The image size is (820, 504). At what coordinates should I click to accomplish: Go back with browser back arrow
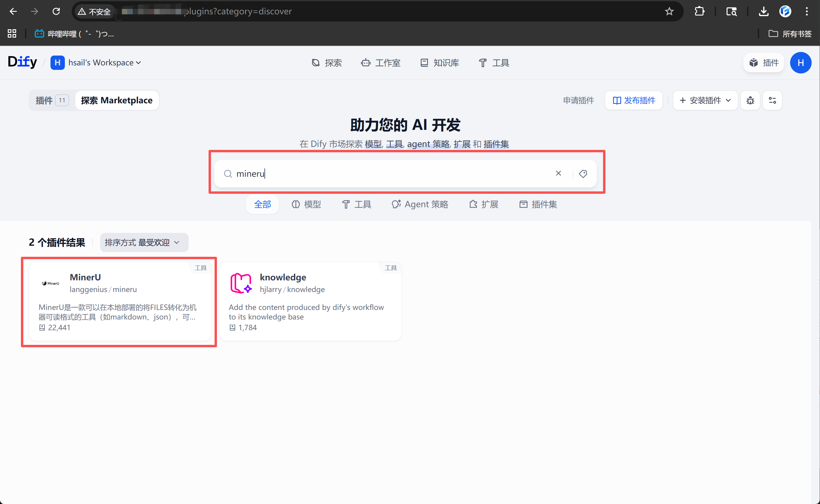point(13,11)
